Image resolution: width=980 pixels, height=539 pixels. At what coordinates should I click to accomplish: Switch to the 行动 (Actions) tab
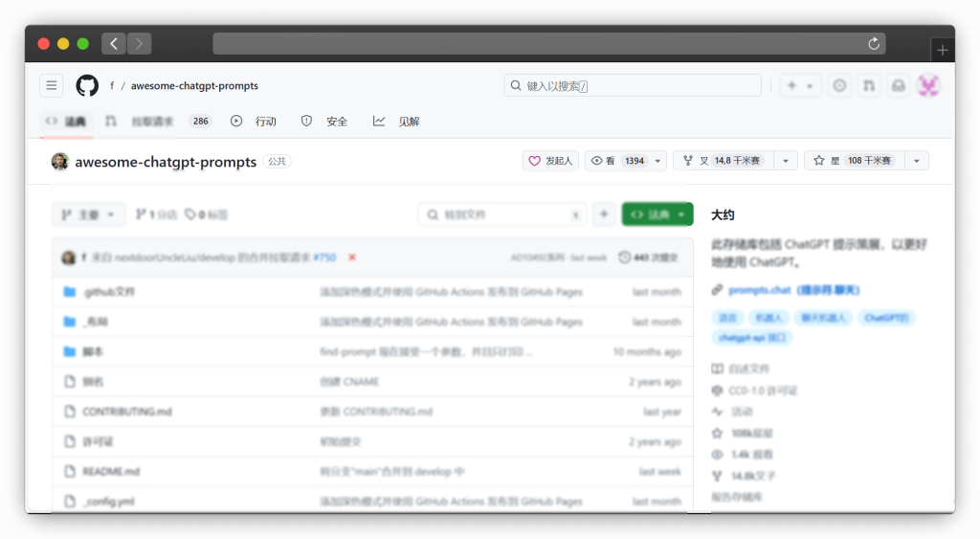pos(253,122)
